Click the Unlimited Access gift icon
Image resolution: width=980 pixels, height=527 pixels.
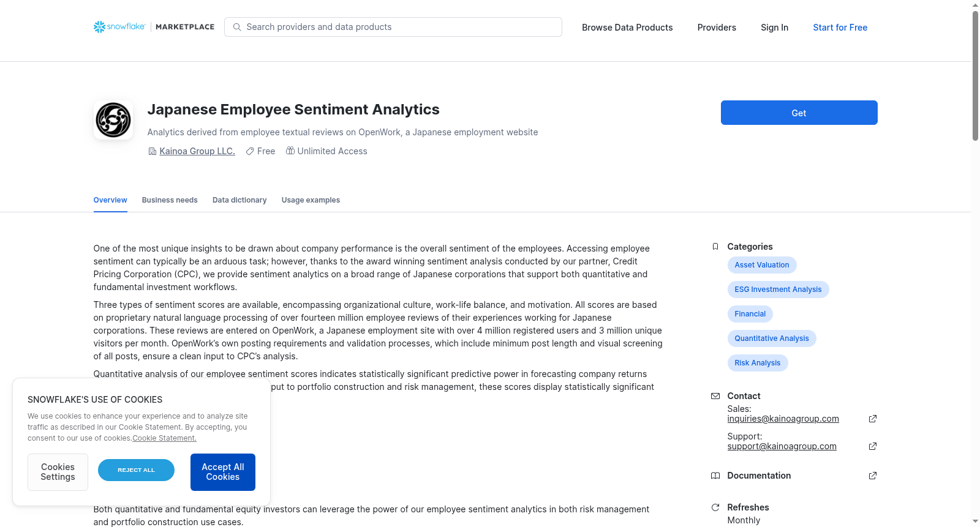click(290, 151)
